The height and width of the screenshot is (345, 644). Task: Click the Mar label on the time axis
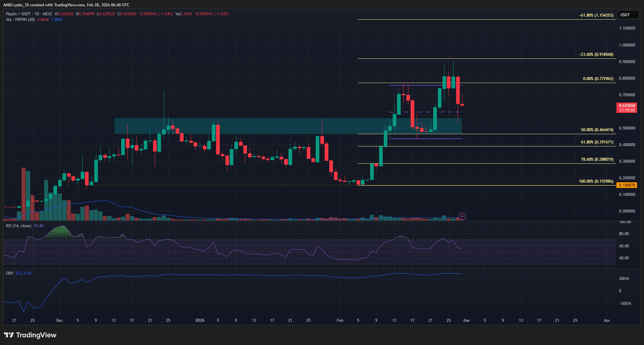467,320
